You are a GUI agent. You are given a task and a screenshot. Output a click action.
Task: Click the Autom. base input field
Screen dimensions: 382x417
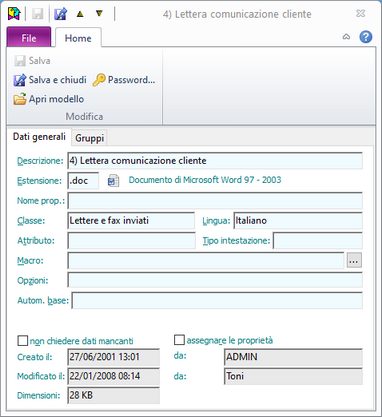click(217, 300)
